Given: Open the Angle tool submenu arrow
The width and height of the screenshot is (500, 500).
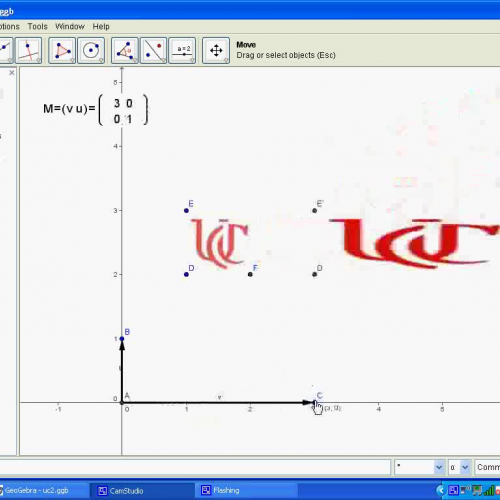Looking at the screenshot, I should click(135, 60).
